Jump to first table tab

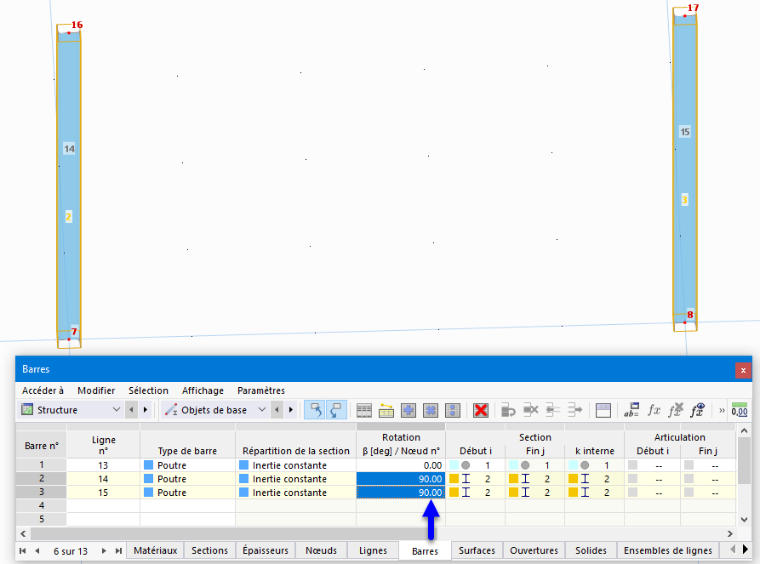pos(22,551)
